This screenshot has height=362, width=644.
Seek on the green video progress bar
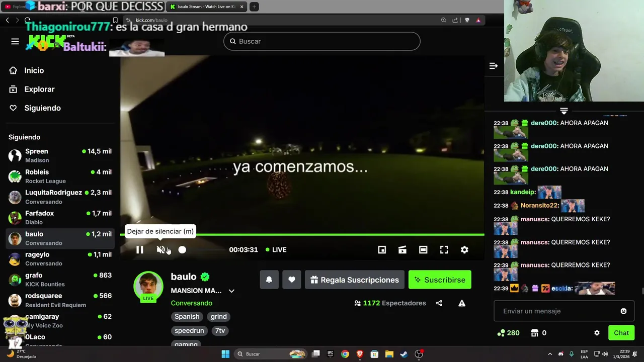click(302, 234)
